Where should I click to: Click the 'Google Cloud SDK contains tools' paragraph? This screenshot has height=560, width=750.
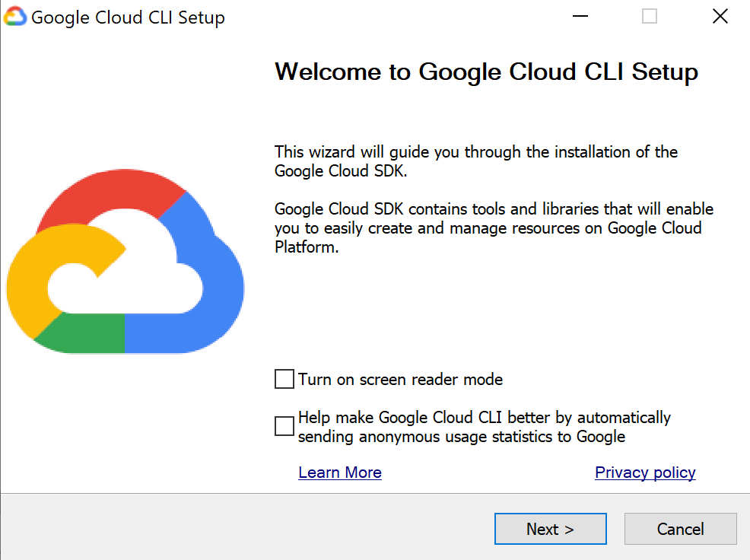tap(494, 228)
